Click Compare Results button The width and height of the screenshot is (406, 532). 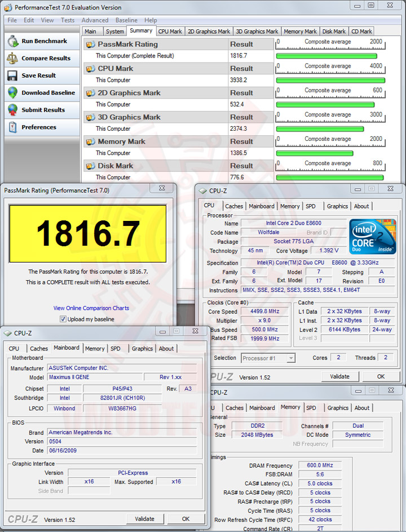tap(42, 59)
